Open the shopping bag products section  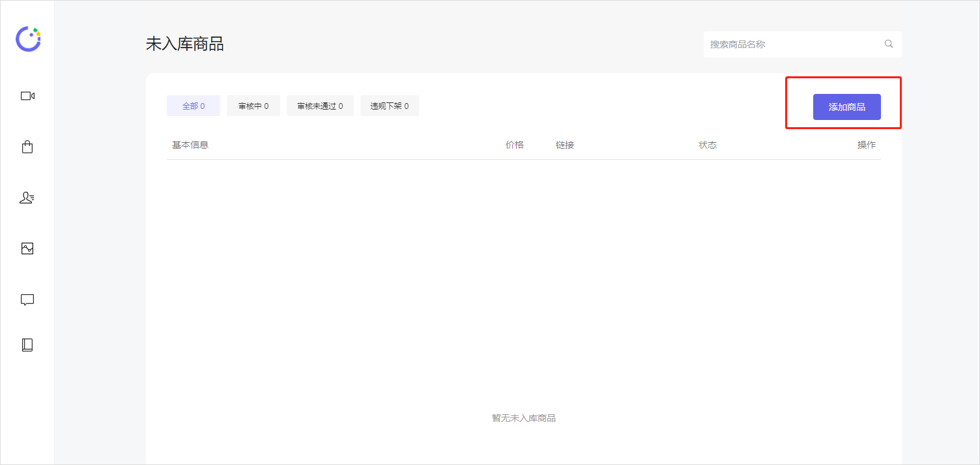(27, 147)
